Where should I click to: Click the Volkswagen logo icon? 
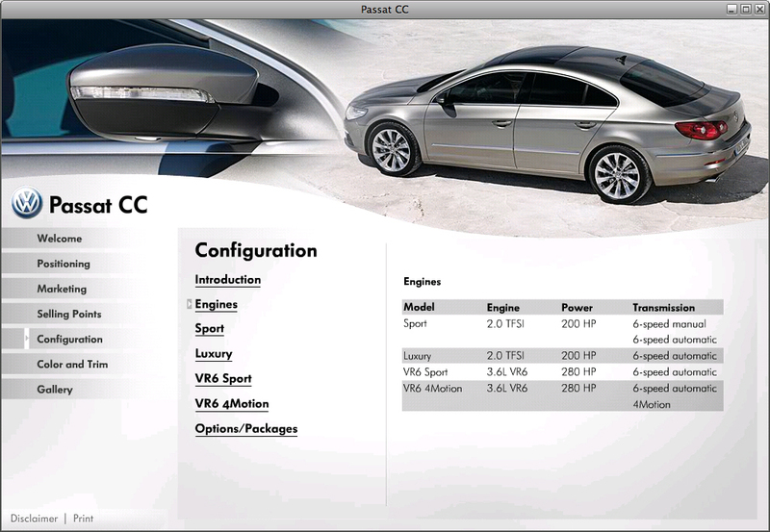[x=27, y=202]
